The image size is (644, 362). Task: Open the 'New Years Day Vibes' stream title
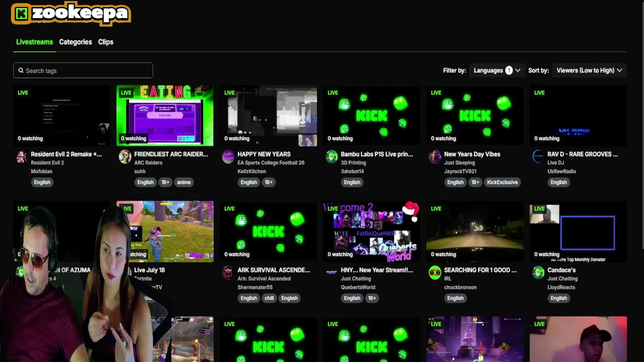[x=472, y=154]
